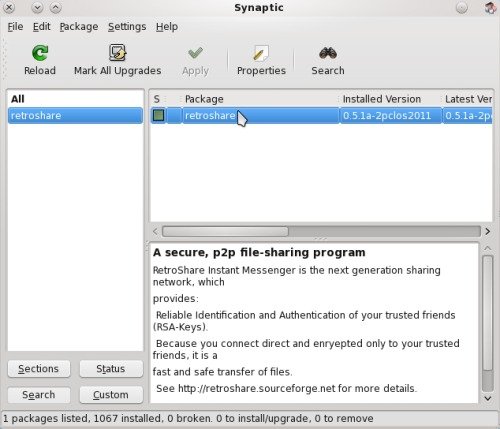Click the Apply checkmark icon

point(195,53)
